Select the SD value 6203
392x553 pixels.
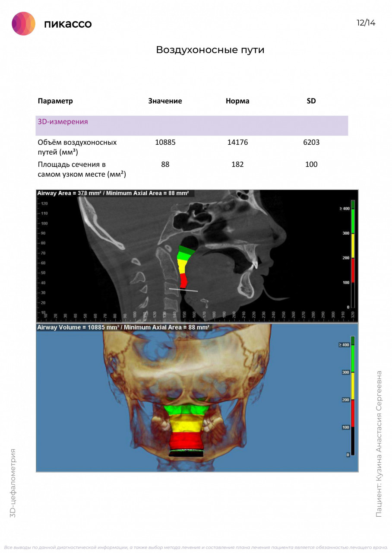point(311,142)
